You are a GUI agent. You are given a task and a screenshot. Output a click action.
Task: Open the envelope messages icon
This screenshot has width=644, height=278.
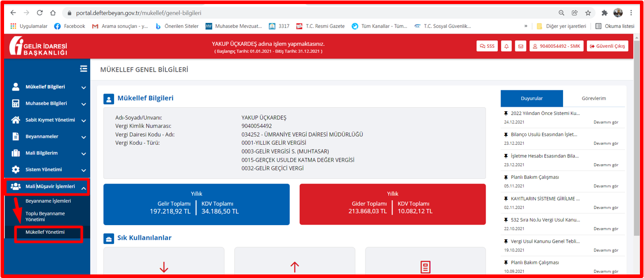tap(520, 46)
